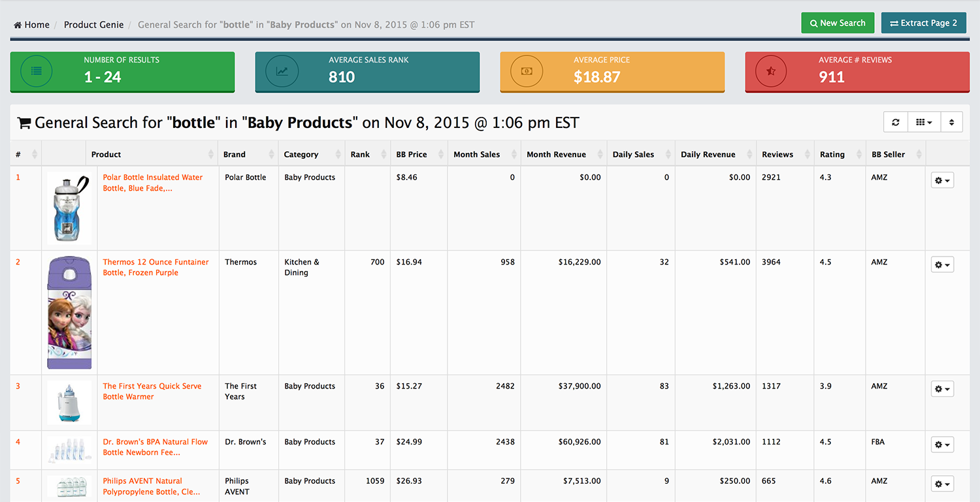Start a New Search
The width and height of the screenshot is (980, 502).
838,23
